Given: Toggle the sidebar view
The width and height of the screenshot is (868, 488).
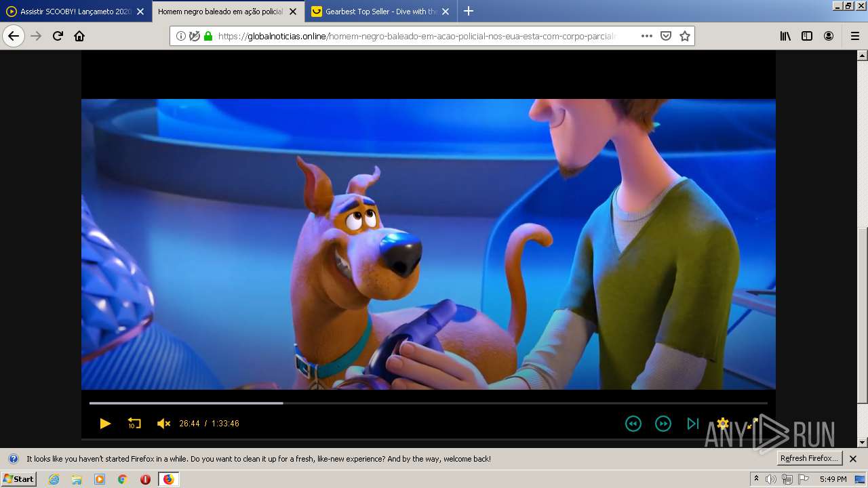Looking at the screenshot, I should (x=807, y=36).
